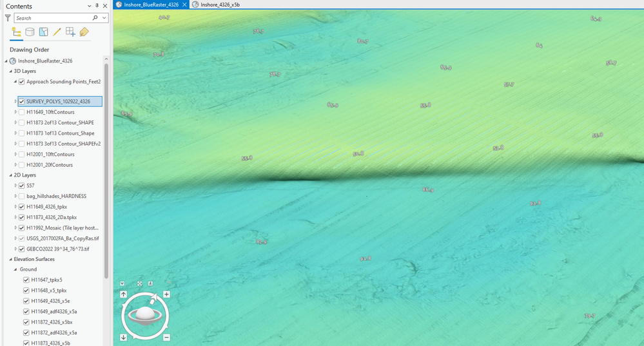Switch to the Inshore_4326_x5b tab

pos(220,5)
